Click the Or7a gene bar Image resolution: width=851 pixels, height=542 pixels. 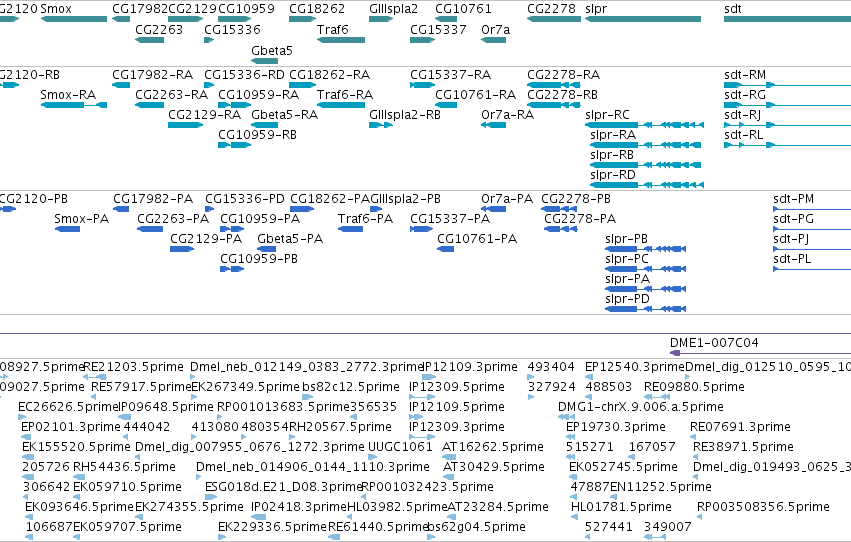tap(493, 40)
